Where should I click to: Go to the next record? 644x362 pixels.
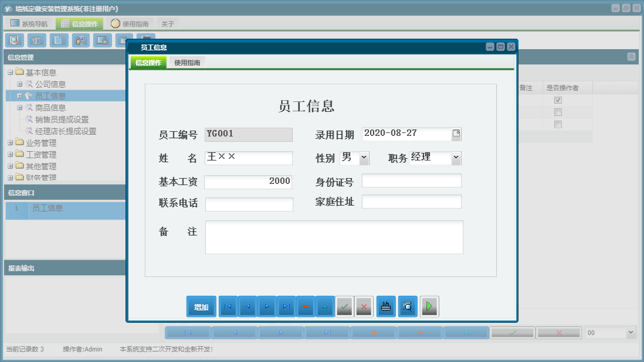266,306
